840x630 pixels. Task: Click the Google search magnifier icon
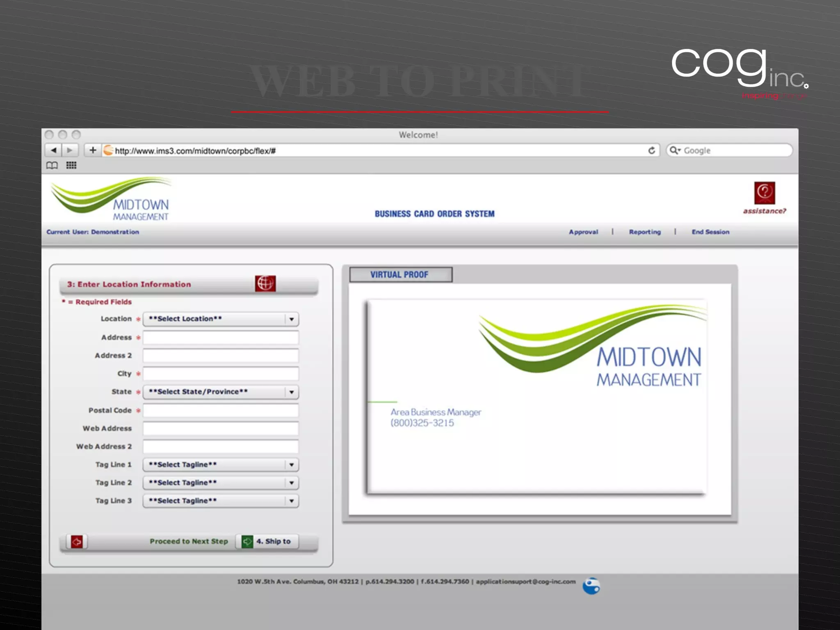click(x=675, y=151)
